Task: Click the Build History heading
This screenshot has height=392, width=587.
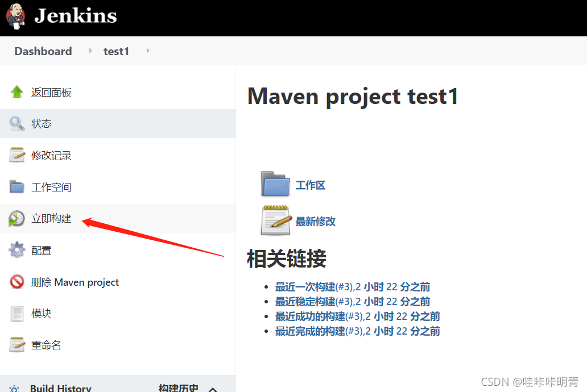Action: point(61,388)
